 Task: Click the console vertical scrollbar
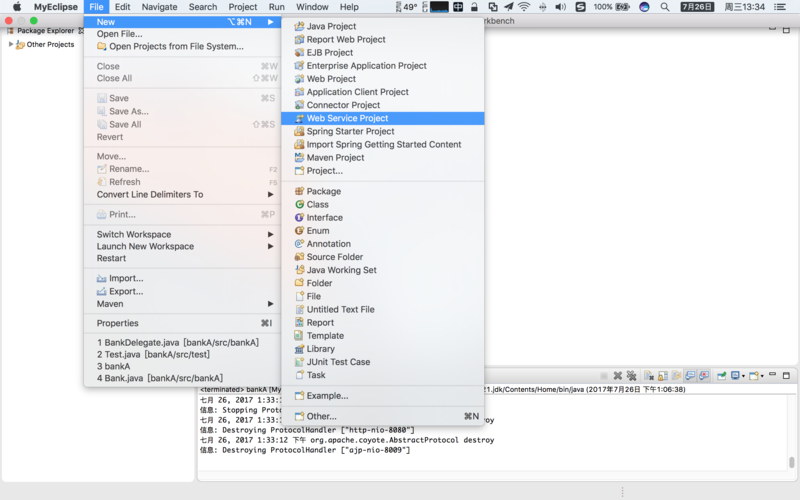pyautogui.click(x=791, y=462)
